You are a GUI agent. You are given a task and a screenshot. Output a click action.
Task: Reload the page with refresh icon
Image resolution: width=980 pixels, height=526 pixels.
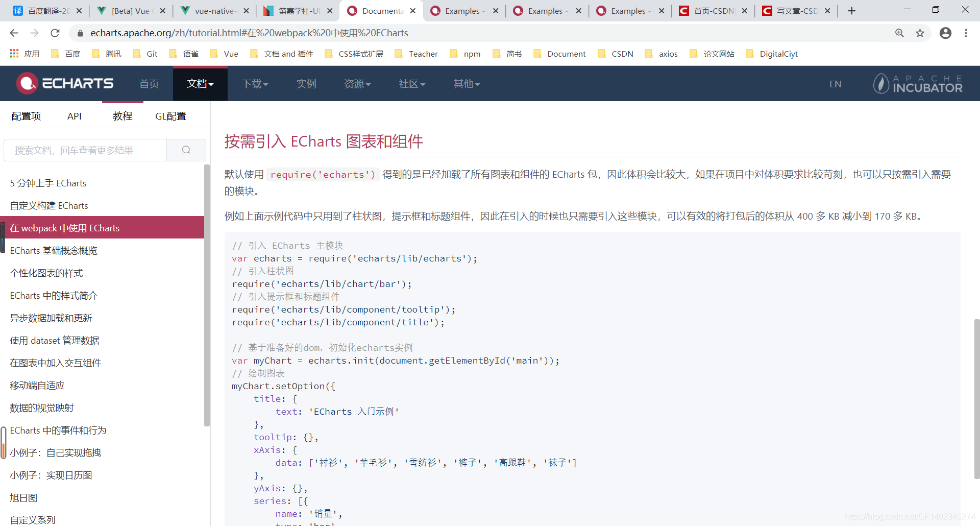click(x=55, y=33)
